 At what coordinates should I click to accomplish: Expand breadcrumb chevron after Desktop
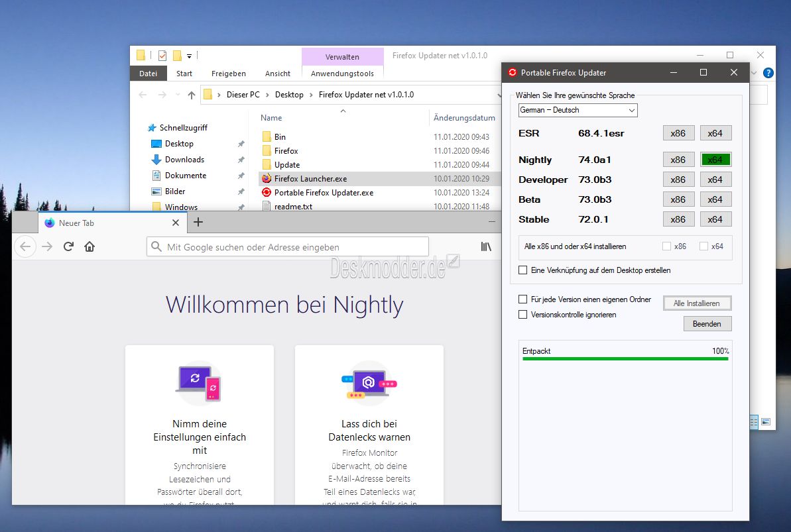311,95
